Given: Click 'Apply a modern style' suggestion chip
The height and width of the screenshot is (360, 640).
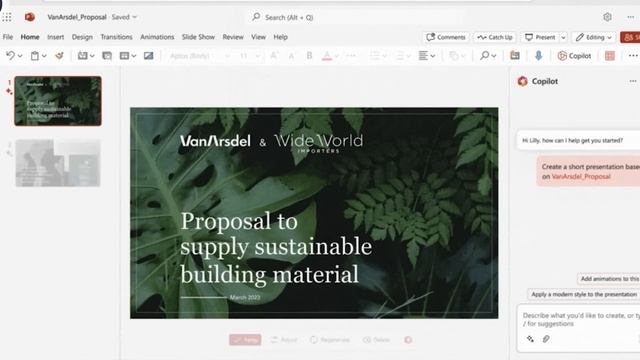Looking at the screenshot, I should click(584, 294).
